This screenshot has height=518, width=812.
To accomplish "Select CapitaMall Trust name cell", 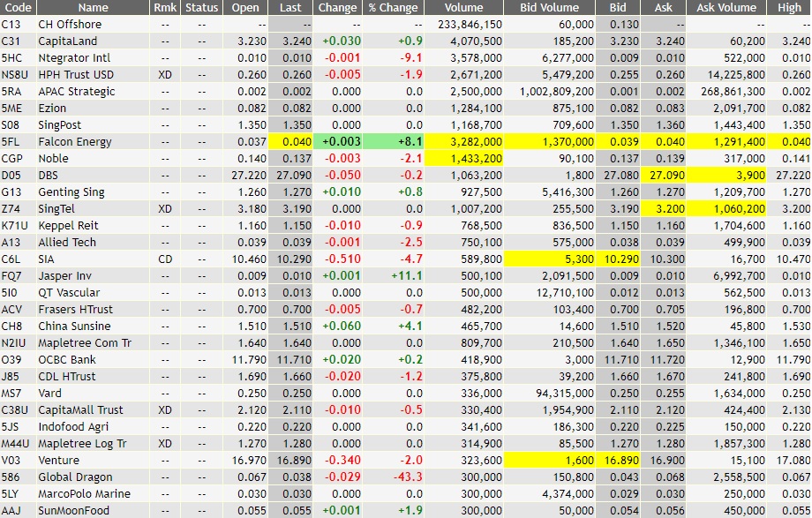I will tap(81, 409).
